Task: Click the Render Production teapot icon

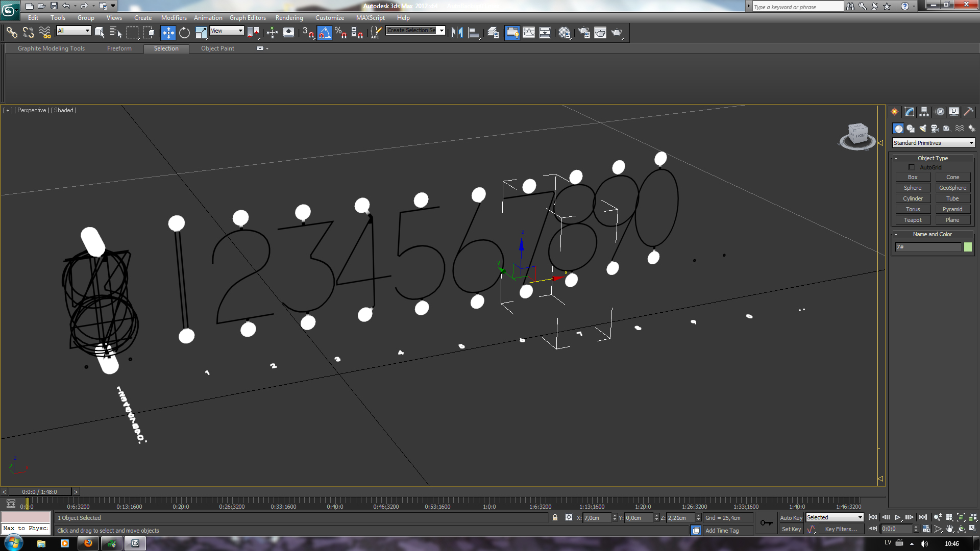Action: pyautogui.click(x=617, y=33)
